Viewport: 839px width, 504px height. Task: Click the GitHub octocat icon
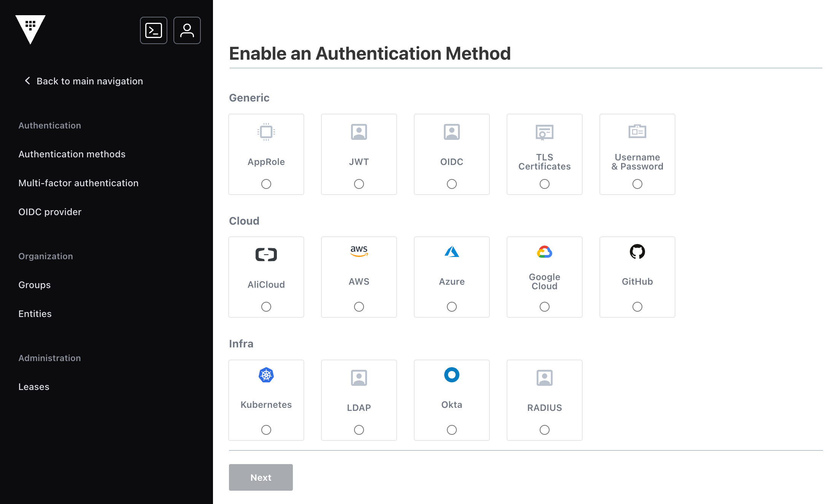(x=637, y=251)
